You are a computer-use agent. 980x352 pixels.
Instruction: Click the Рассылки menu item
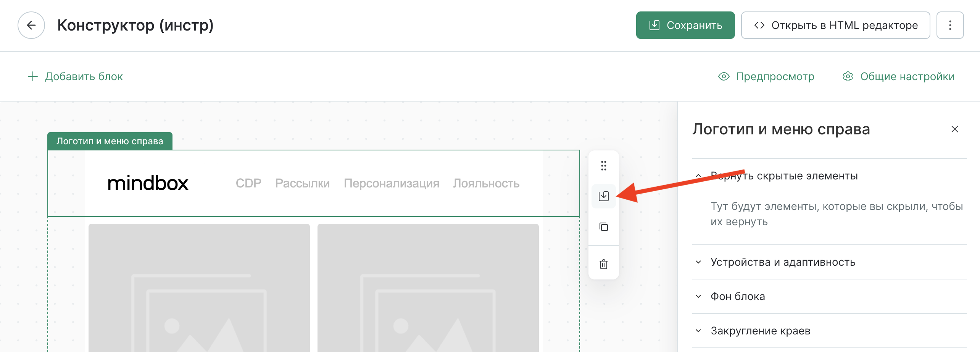[x=303, y=183]
